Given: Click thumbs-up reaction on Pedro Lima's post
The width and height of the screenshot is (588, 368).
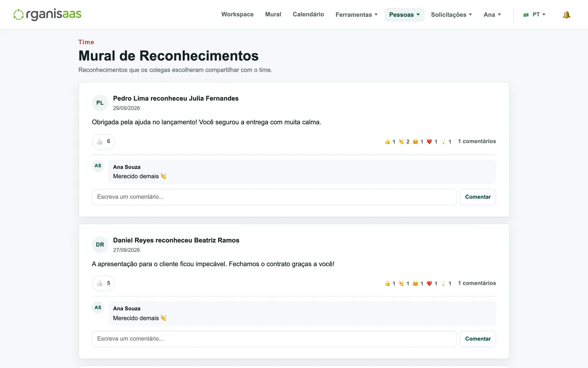Looking at the screenshot, I should click(x=390, y=142).
